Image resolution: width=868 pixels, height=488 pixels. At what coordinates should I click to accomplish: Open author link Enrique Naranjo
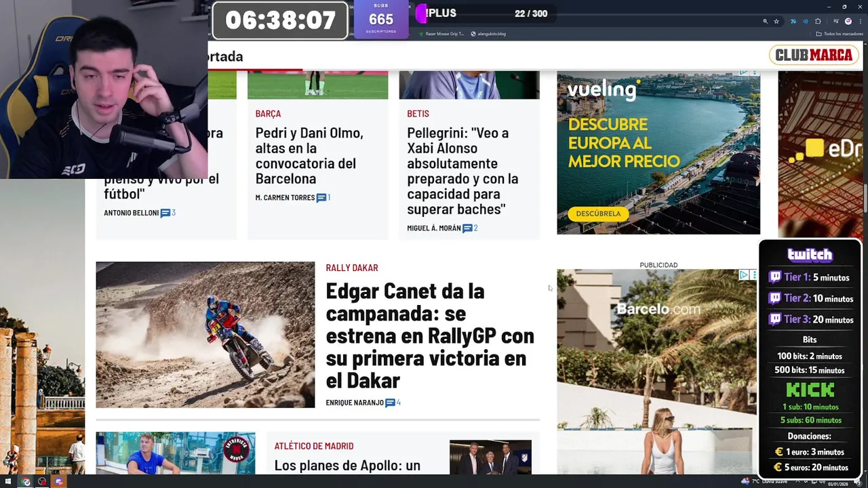(355, 403)
